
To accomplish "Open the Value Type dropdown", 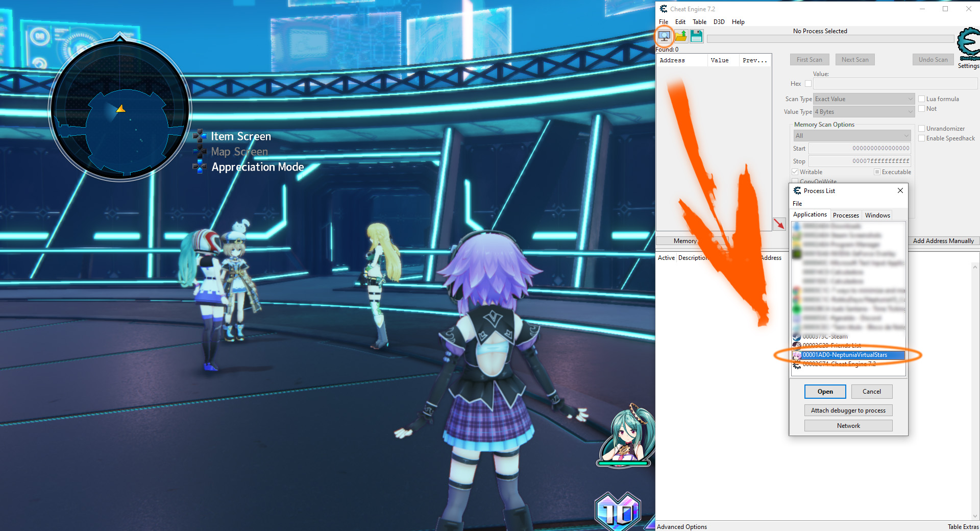I will (x=864, y=112).
